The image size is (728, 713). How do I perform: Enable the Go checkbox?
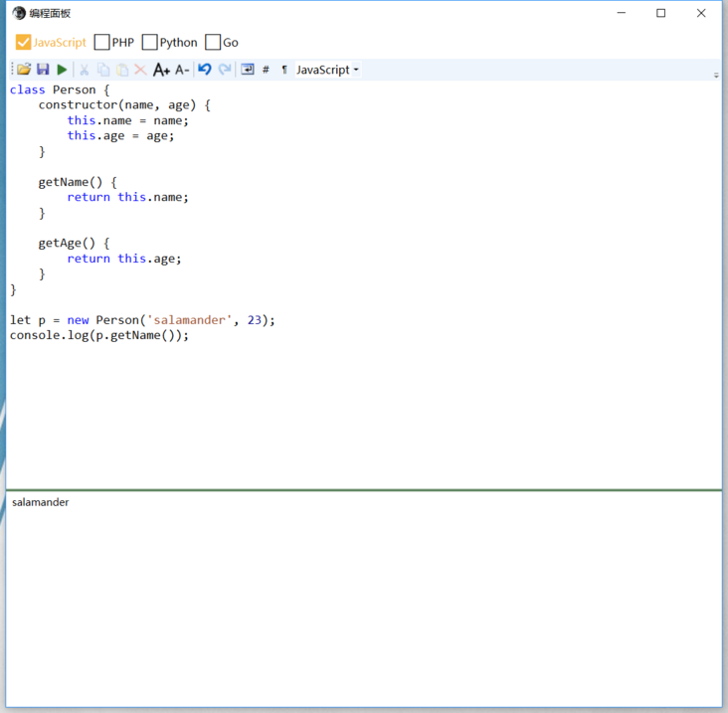(x=213, y=42)
